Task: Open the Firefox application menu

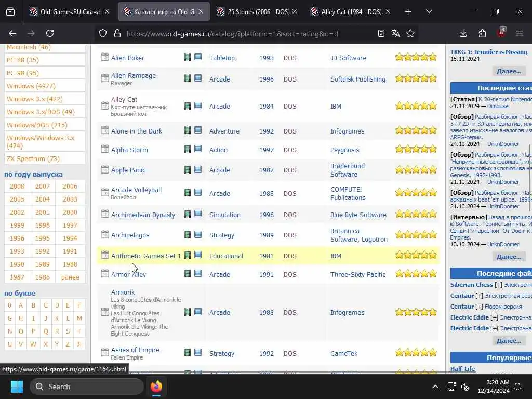Action: coord(520,33)
